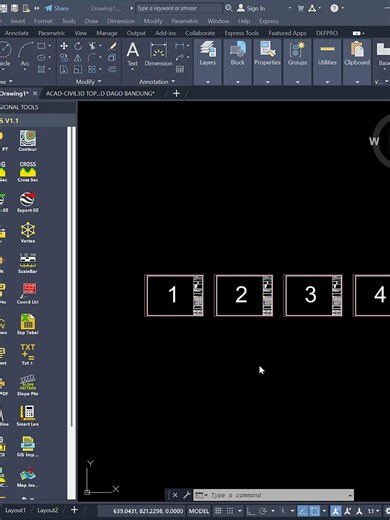
Task: Open the Contour tool in the side panel
Action: coord(28,140)
